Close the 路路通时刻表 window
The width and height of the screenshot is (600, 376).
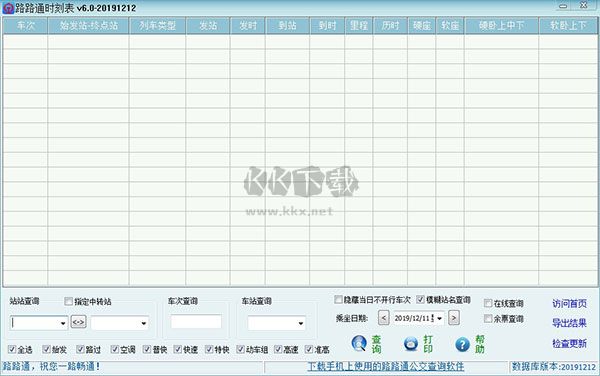click(x=584, y=5)
